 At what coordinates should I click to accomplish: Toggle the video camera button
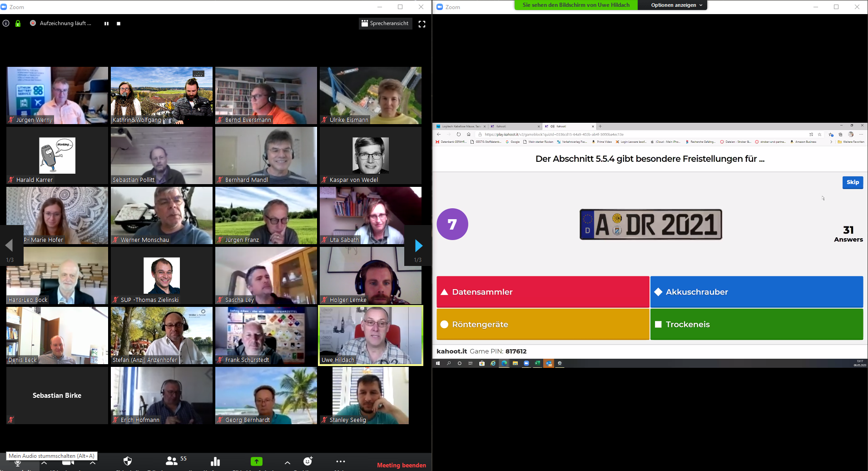(68, 463)
